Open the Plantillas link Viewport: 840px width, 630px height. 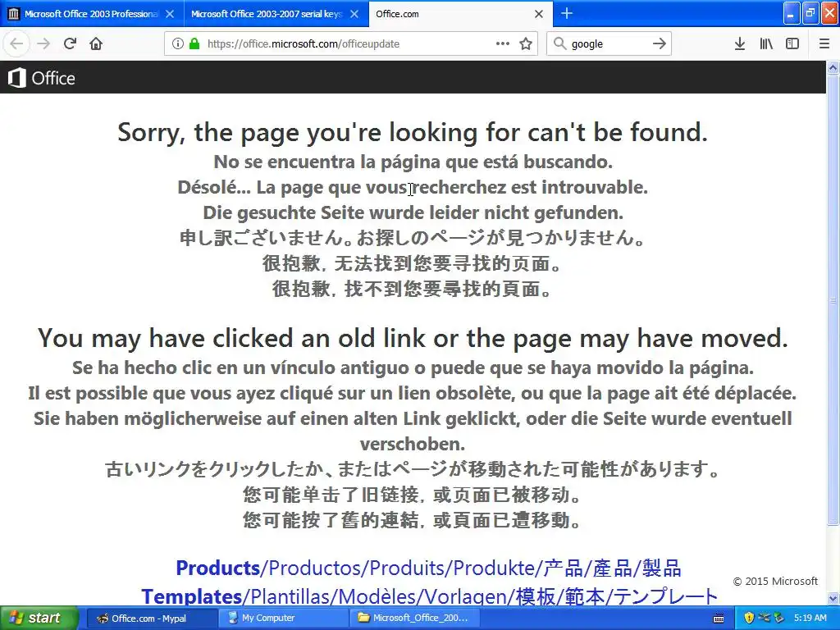tap(291, 596)
